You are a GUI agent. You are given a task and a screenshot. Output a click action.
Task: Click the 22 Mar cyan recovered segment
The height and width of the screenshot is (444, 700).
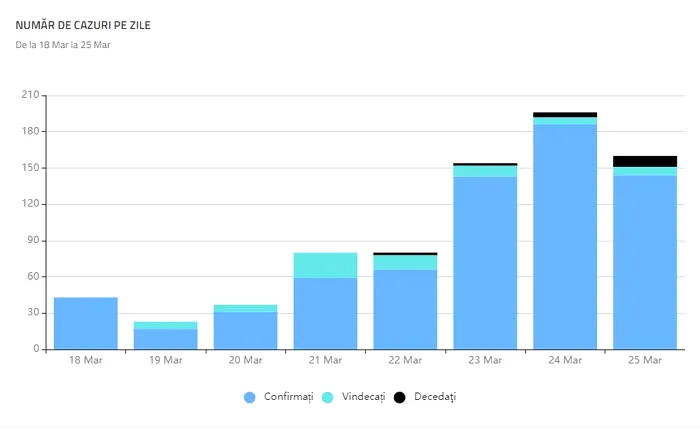405,262
